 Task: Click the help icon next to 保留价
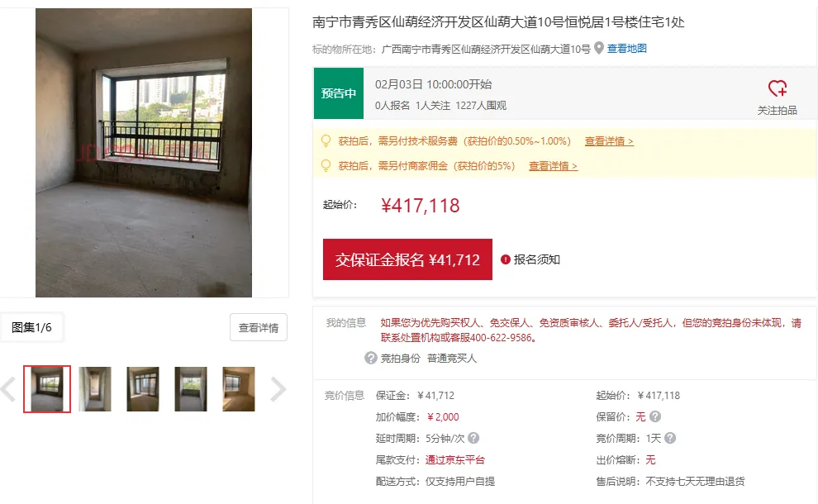pos(655,416)
